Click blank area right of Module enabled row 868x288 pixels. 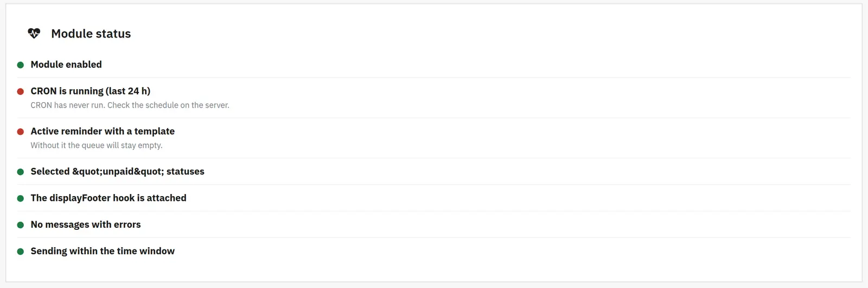pyautogui.click(x=477, y=65)
